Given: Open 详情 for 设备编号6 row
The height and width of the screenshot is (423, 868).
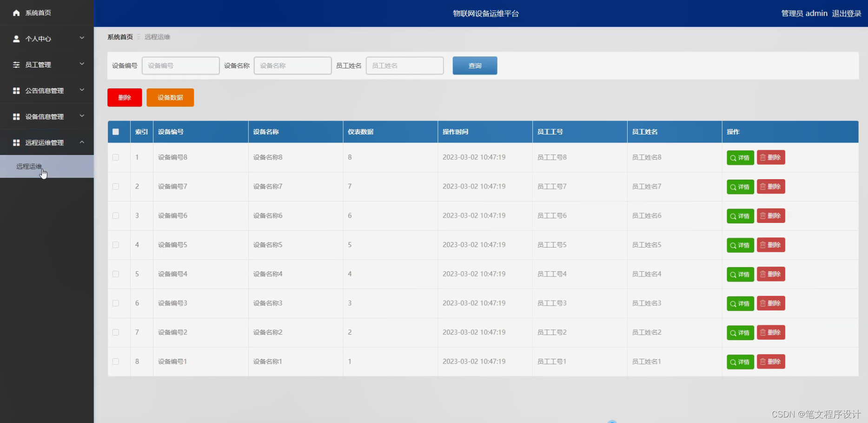Looking at the screenshot, I should pyautogui.click(x=740, y=216).
